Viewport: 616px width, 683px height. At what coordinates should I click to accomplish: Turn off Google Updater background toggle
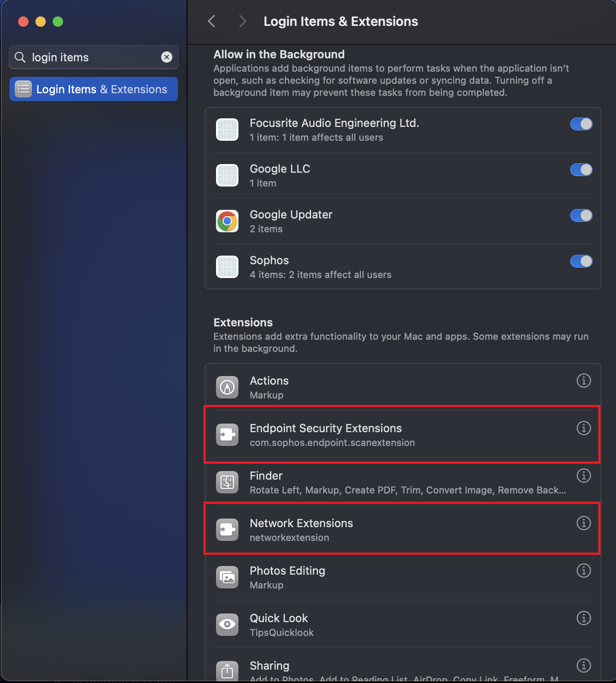pos(581,216)
